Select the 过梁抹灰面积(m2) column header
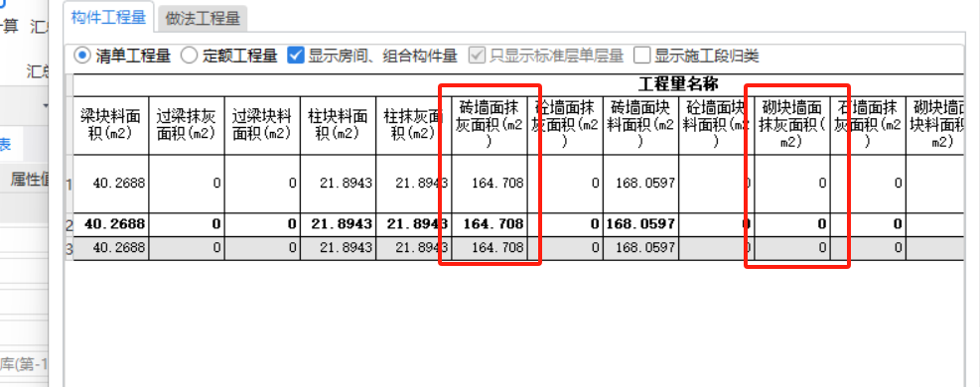The height and width of the screenshot is (387, 980). pyautogui.click(x=187, y=125)
